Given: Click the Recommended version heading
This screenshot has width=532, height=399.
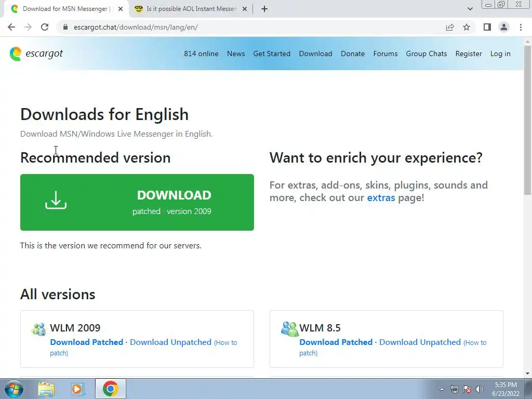Looking at the screenshot, I should (96, 158).
